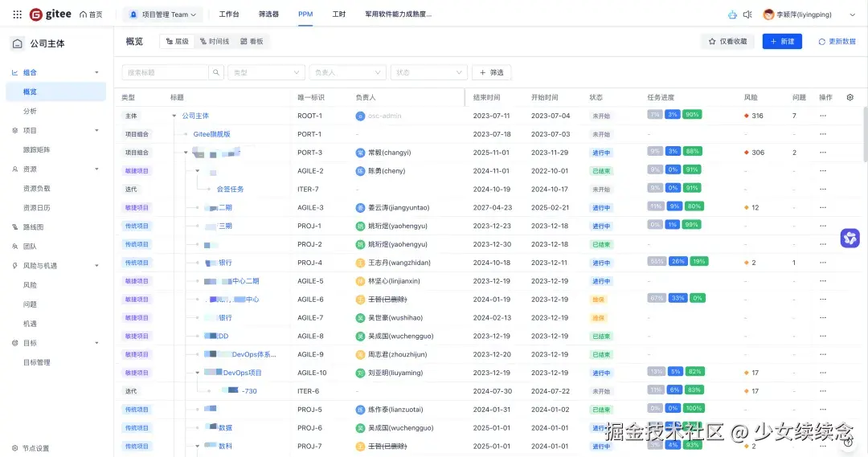The image size is (868, 457).
Task: Open the 项目管理 Team dropdown
Action: [x=162, y=14]
